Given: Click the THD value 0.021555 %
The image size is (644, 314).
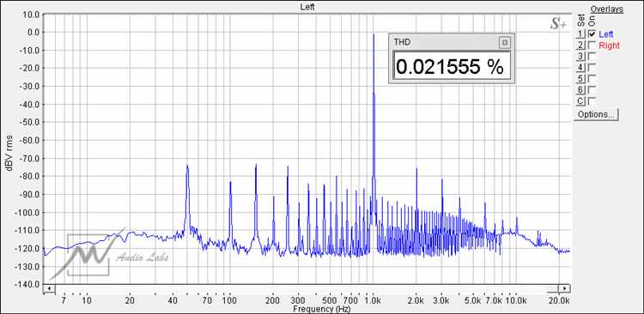Looking at the screenshot, I should pos(449,66).
